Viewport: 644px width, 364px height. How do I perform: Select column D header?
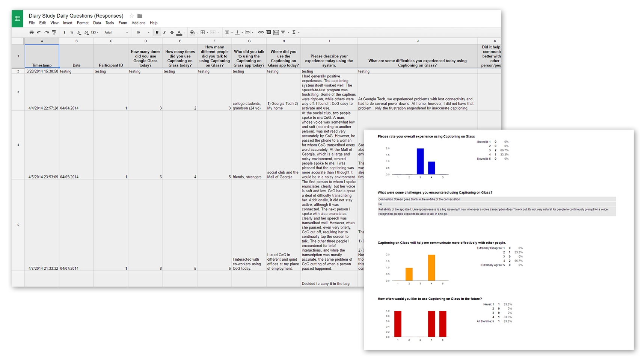(x=145, y=41)
